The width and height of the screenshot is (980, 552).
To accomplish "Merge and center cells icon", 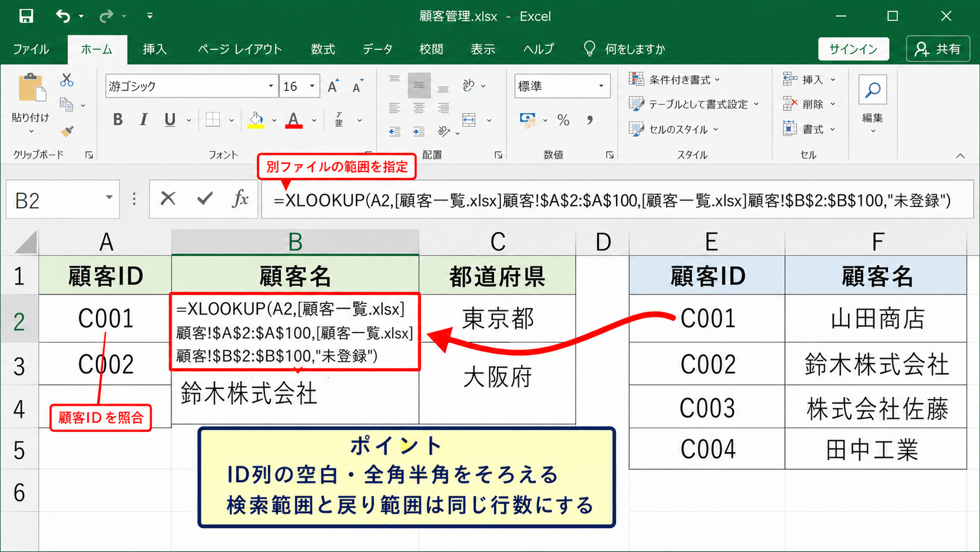I will click(469, 120).
